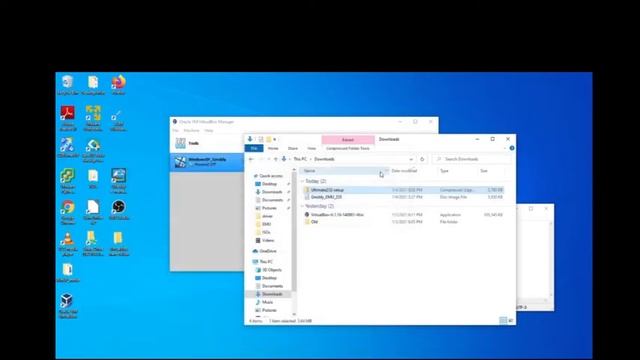Image resolution: width=640 pixels, height=360 pixels.
Task: Click the Back arrow in File Explorer
Action: (x=251, y=159)
